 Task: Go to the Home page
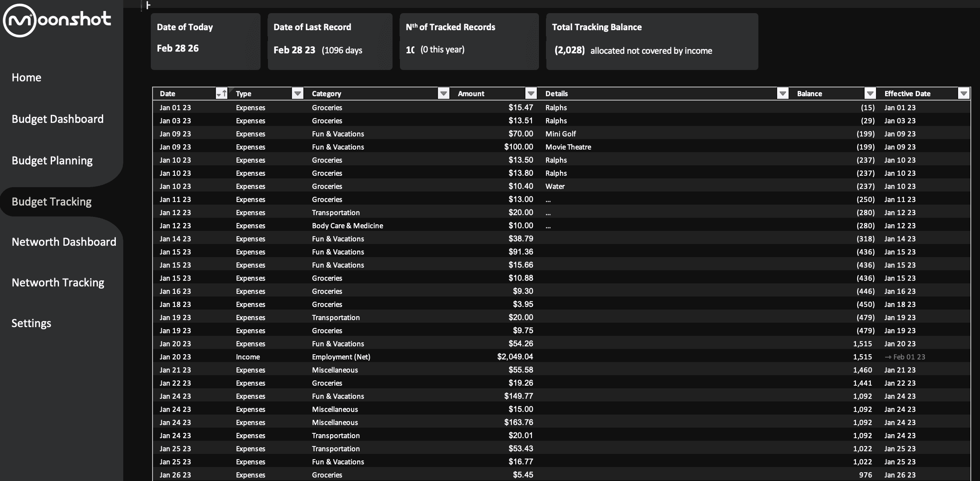pos(27,77)
